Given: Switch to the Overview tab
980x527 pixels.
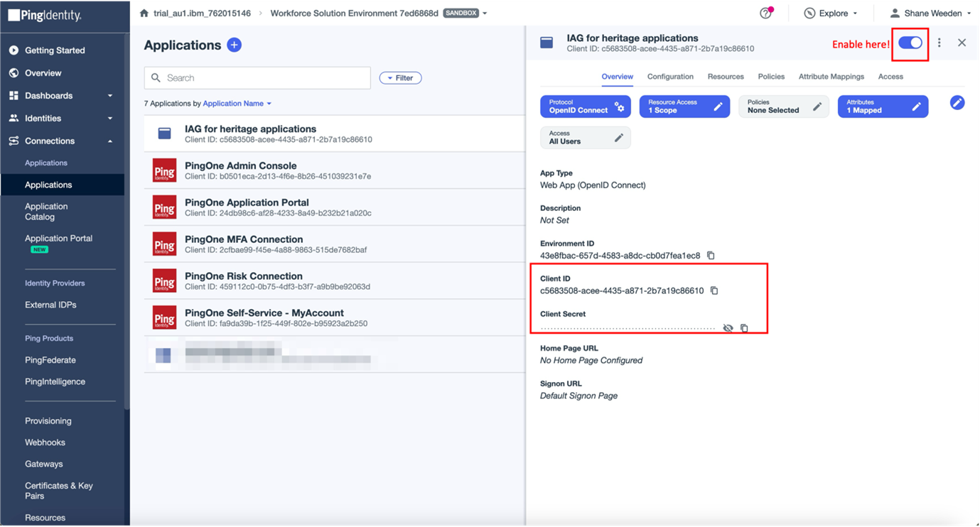Looking at the screenshot, I should tap(617, 77).
